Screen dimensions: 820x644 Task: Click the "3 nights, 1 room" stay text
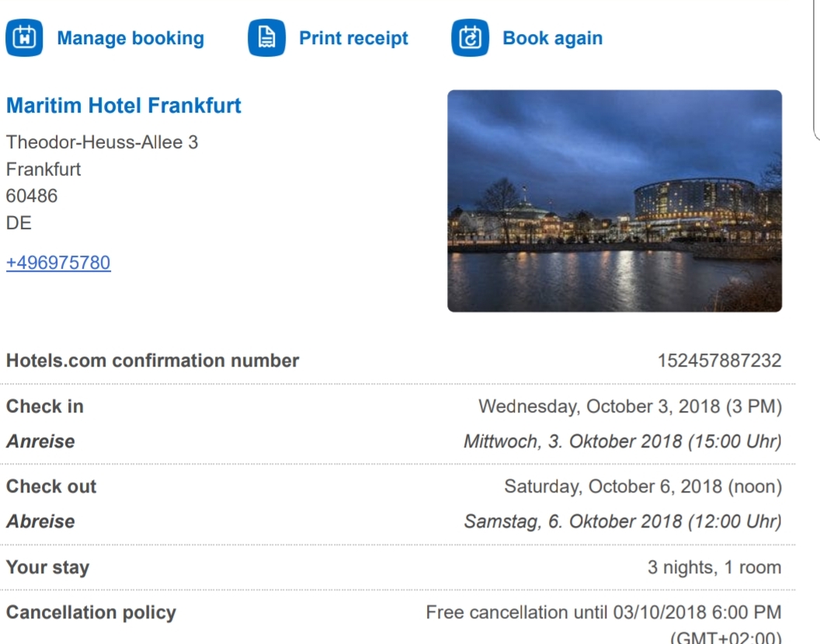click(x=714, y=568)
